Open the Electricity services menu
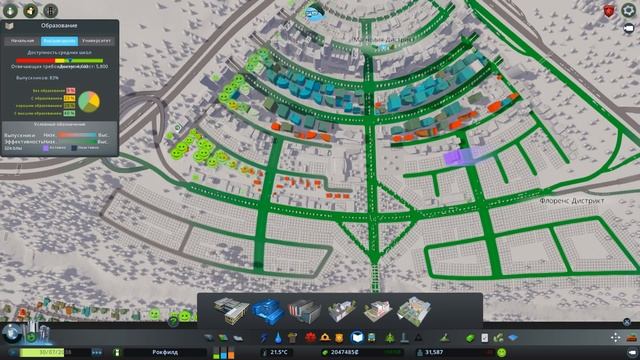 click(264, 338)
